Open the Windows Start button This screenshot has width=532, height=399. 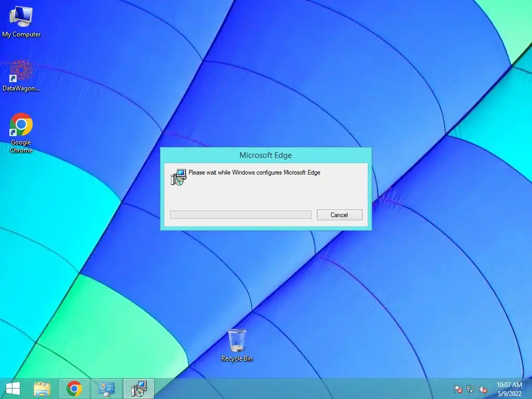[13, 389]
